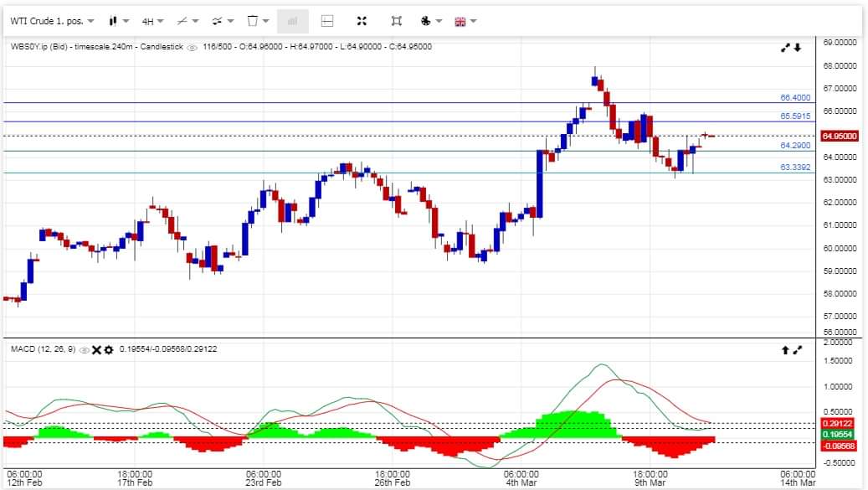Click the greyed-out volume bars button
This screenshot has height=490, width=868.
click(292, 21)
